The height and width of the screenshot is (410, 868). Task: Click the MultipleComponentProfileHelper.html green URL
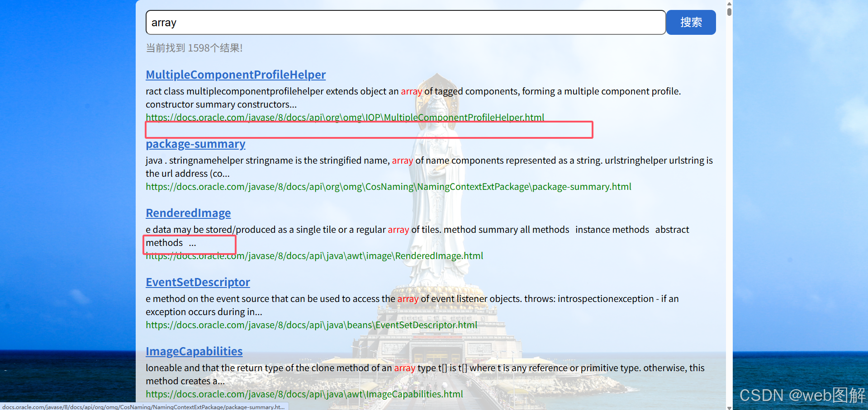tap(345, 118)
